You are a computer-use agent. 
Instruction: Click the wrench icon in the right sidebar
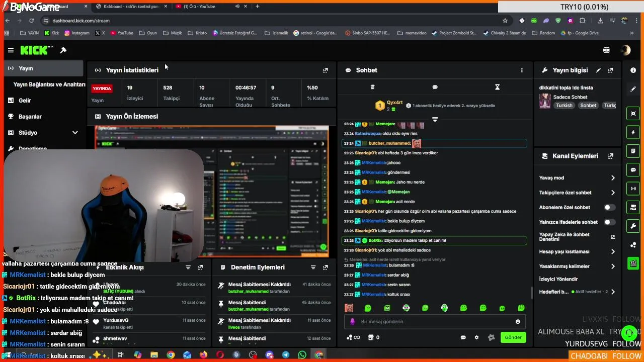tap(633, 226)
